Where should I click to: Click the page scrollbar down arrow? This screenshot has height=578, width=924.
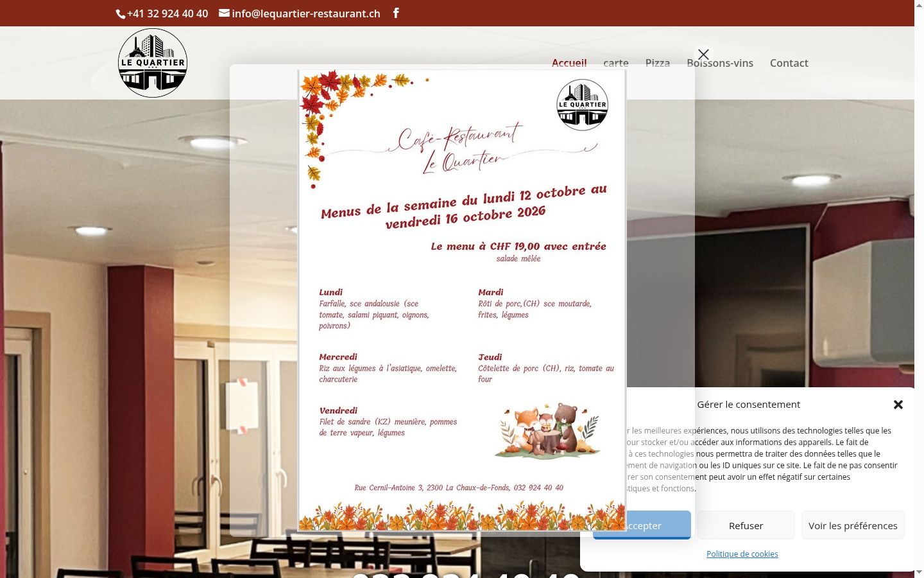point(919,573)
